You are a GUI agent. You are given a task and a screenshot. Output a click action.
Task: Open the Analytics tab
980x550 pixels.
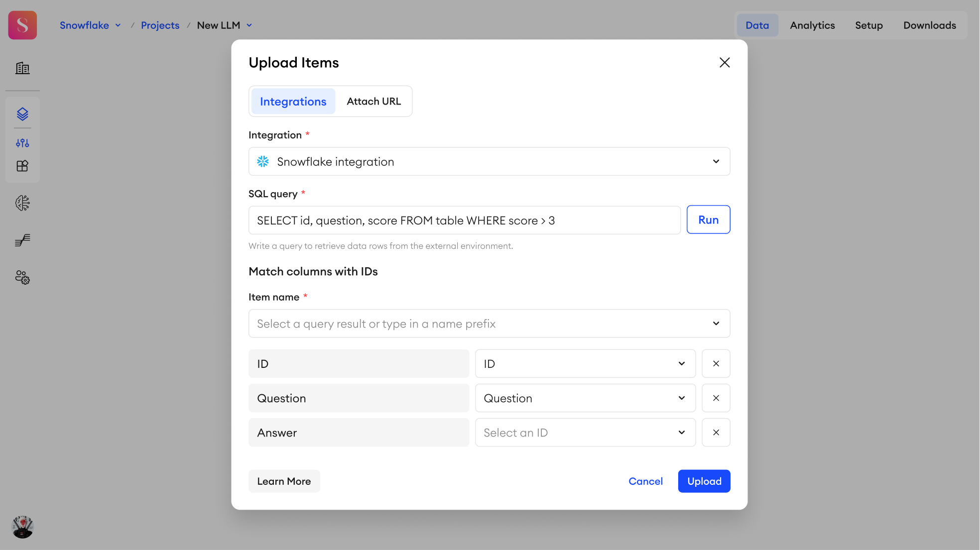[x=813, y=25]
